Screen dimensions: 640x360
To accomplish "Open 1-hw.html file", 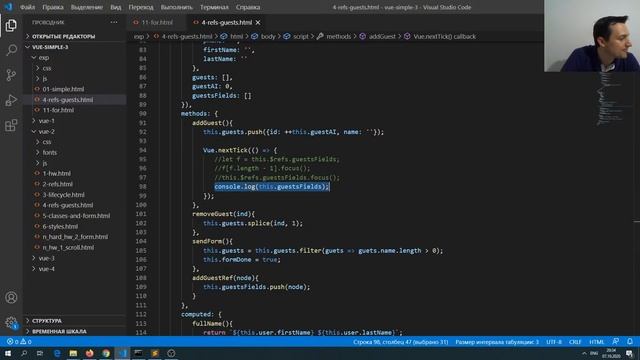I will [x=57, y=173].
